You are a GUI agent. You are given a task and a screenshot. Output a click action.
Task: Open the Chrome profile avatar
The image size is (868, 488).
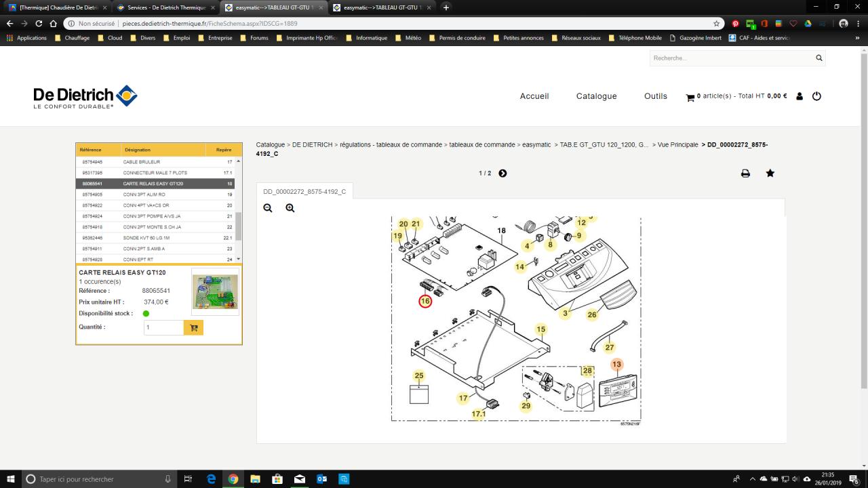tap(844, 23)
